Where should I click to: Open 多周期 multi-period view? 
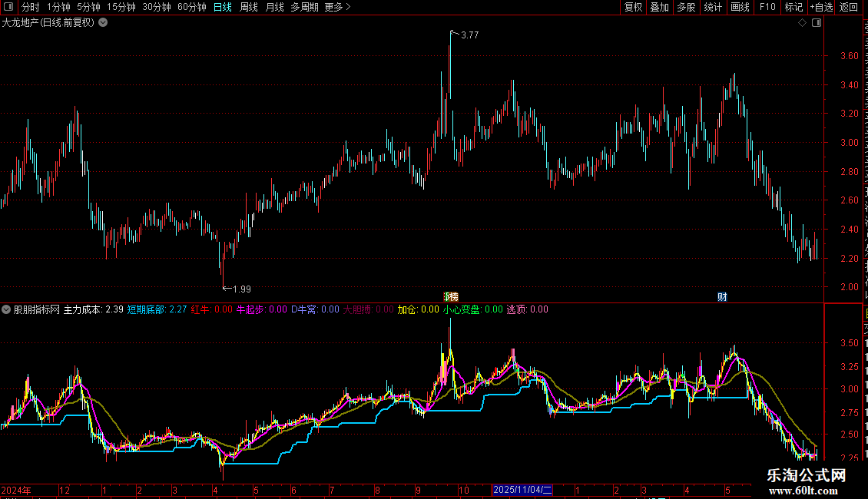click(x=304, y=7)
